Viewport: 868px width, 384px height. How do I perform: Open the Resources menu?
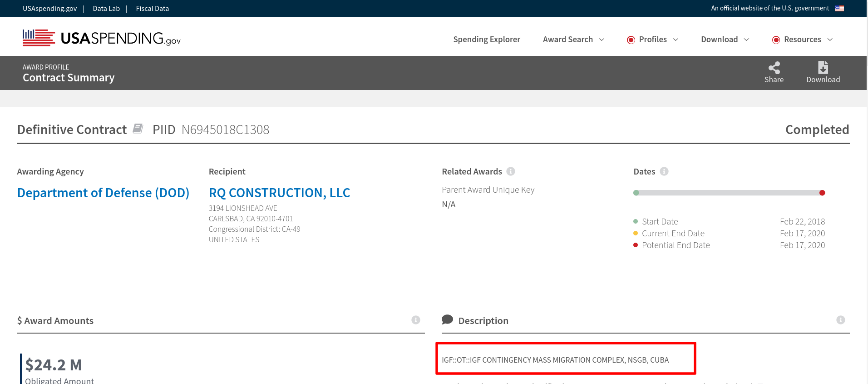[803, 40]
